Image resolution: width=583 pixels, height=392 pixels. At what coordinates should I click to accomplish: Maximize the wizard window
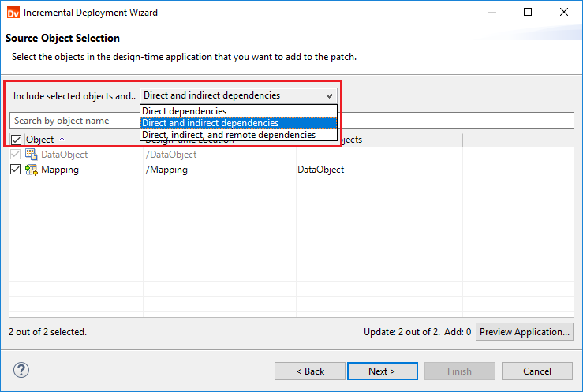click(x=528, y=13)
